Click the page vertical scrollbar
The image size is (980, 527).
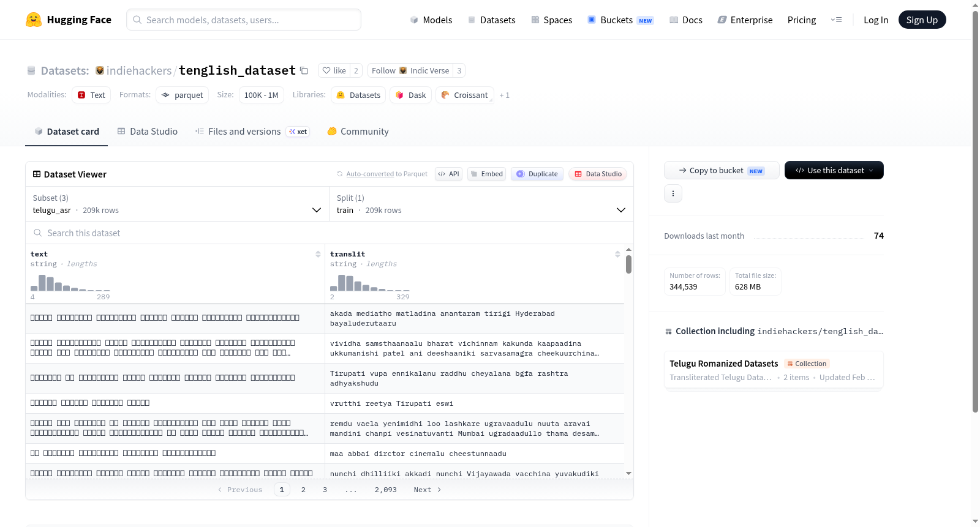click(x=975, y=211)
